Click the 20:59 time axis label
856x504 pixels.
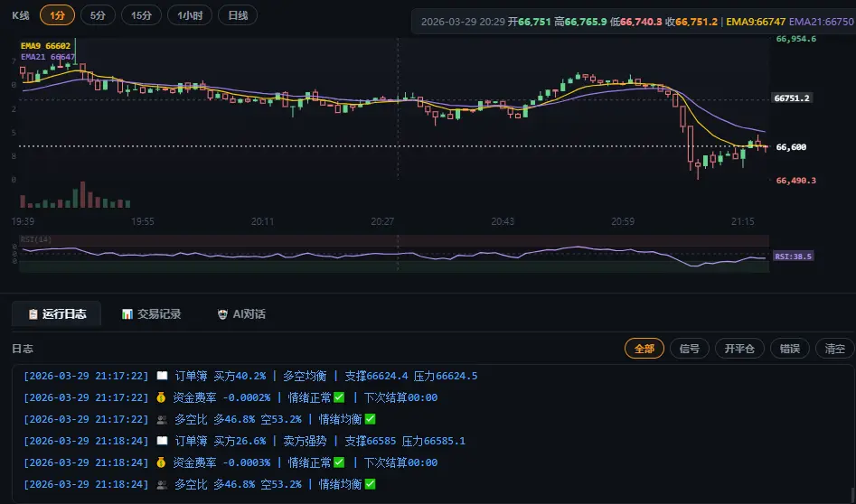point(623,221)
